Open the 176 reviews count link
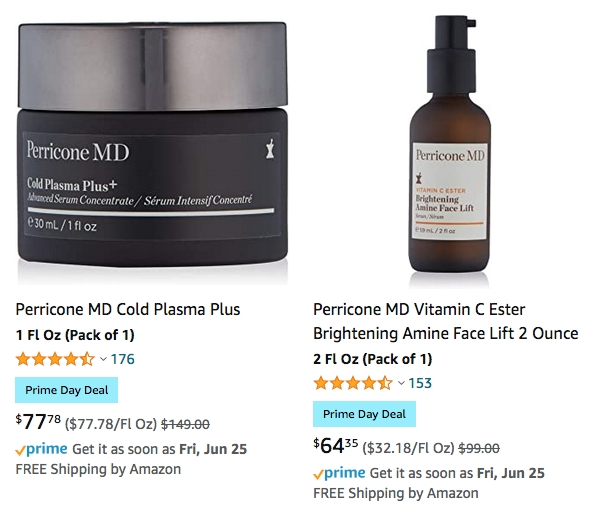The image size is (605, 530). [123, 359]
